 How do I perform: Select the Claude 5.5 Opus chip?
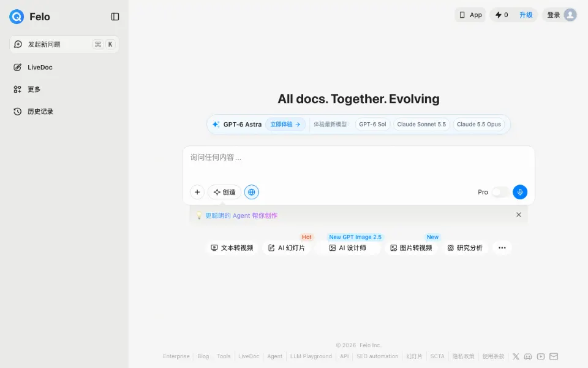coord(479,125)
